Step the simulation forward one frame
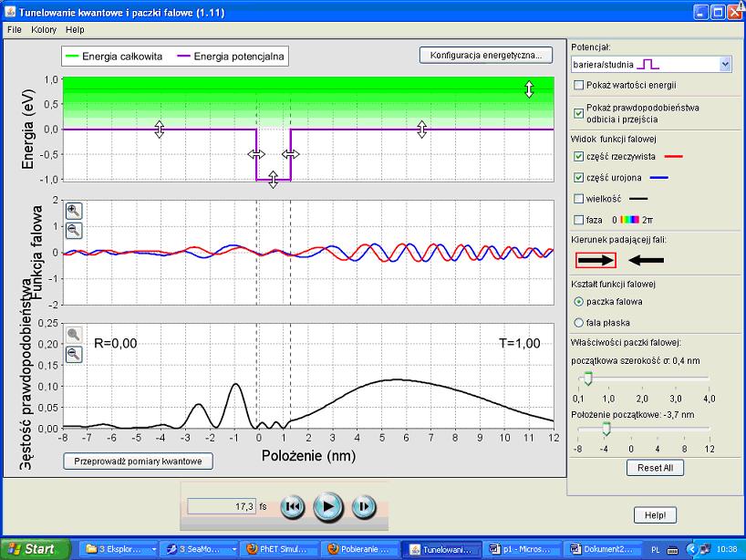This screenshot has height=560, width=746. click(x=364, y=506)
